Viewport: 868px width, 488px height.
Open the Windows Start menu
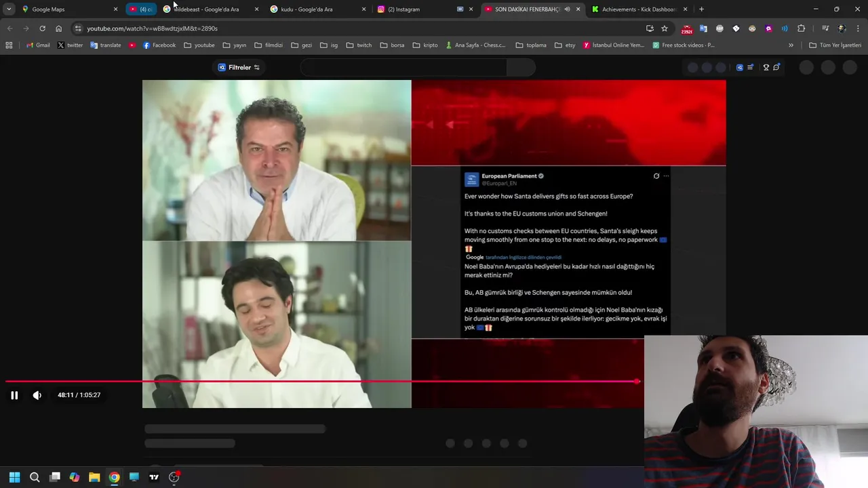(14, 477)
